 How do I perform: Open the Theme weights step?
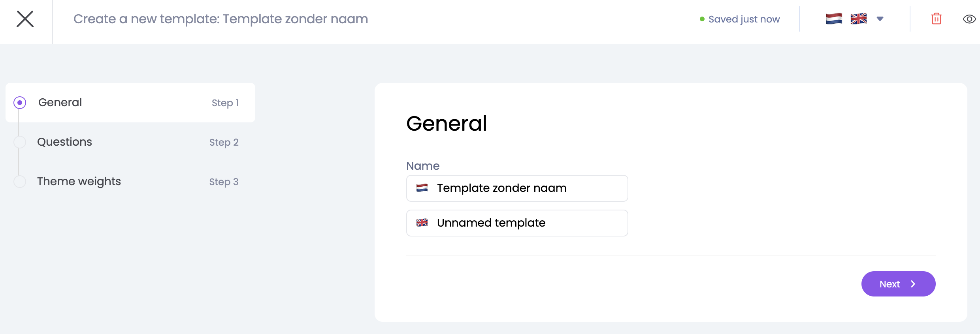point(79,182)
